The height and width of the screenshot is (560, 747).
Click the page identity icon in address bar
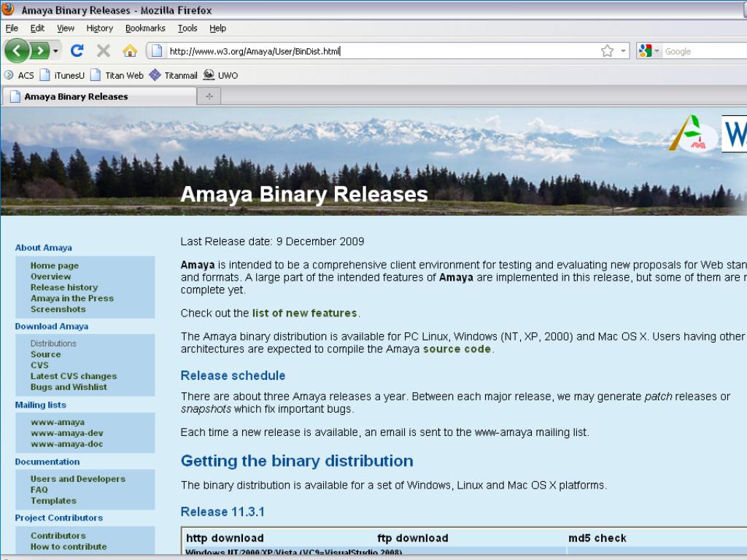pyautogui.click(x=157, y=51)
